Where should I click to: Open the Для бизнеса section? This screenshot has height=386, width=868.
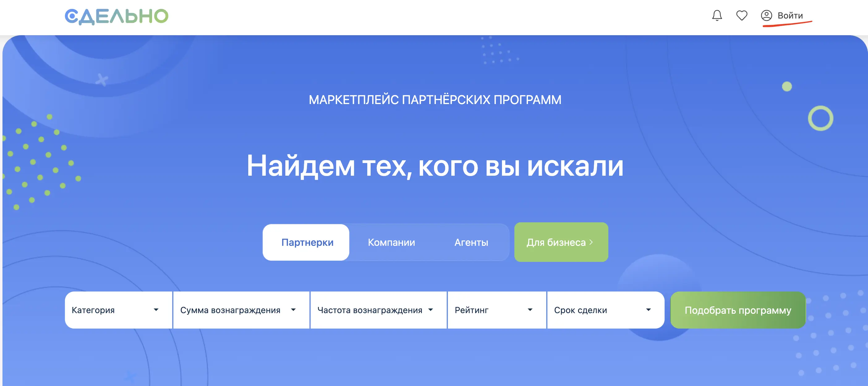pos(556,242)
